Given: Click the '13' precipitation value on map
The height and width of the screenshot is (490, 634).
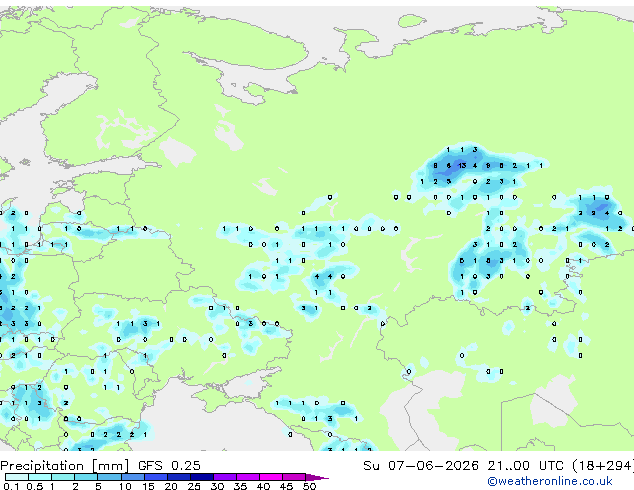Looking at the screenshot, I should 462,165.
